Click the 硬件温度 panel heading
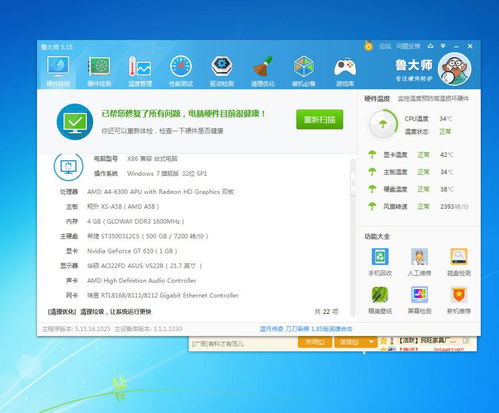 377,99
